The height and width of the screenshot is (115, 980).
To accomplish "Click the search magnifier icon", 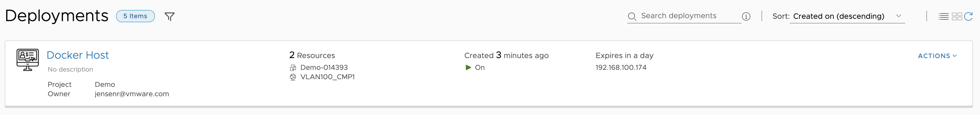I will point(632,16).
